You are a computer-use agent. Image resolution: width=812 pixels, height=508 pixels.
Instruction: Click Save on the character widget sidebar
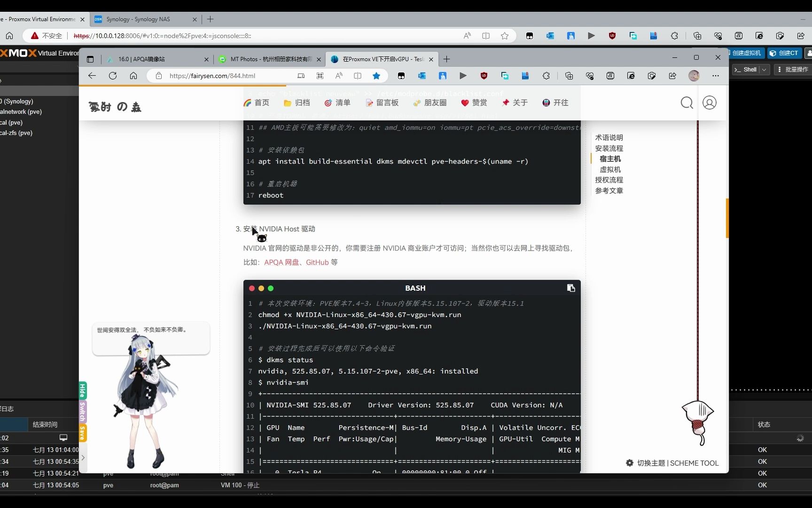point(83,432)
